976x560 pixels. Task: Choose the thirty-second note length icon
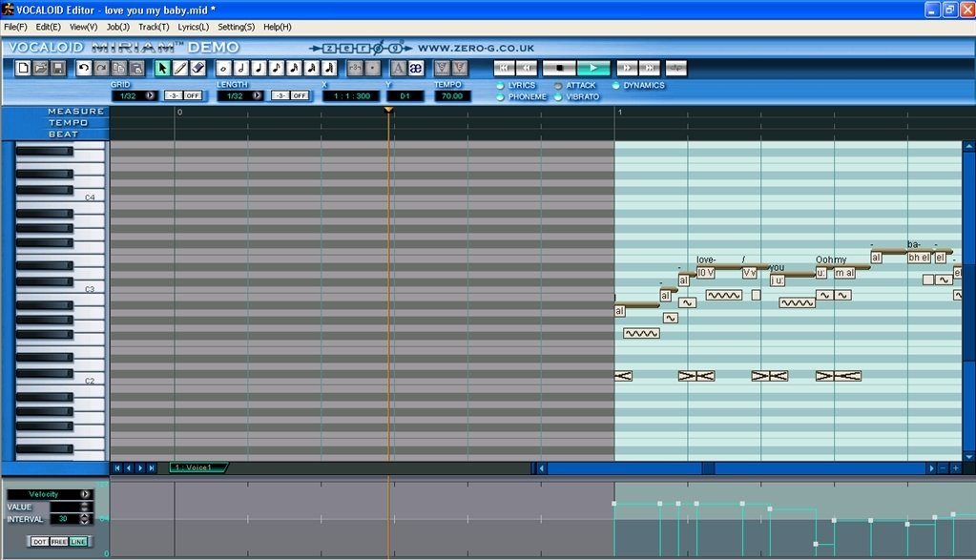click(311, 68)
